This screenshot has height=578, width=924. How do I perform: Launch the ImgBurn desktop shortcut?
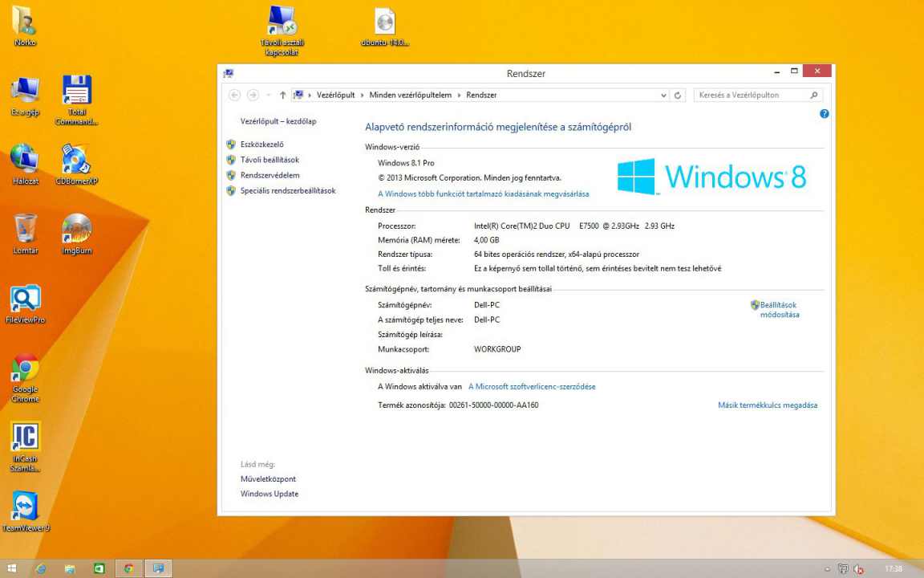pyautogui.click(x=77, y=234)
